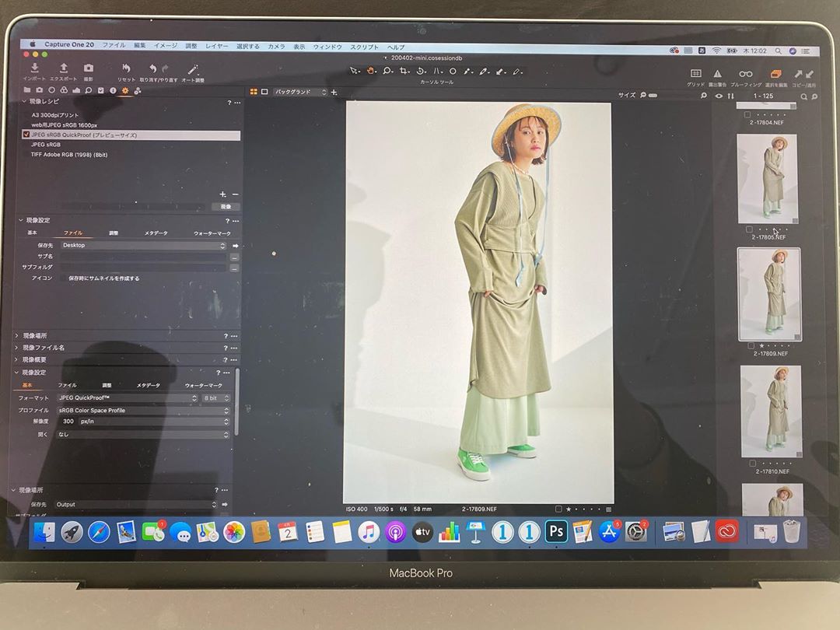Tick the selection checkbox under 2-17805.NEF thumbnail

749,229
